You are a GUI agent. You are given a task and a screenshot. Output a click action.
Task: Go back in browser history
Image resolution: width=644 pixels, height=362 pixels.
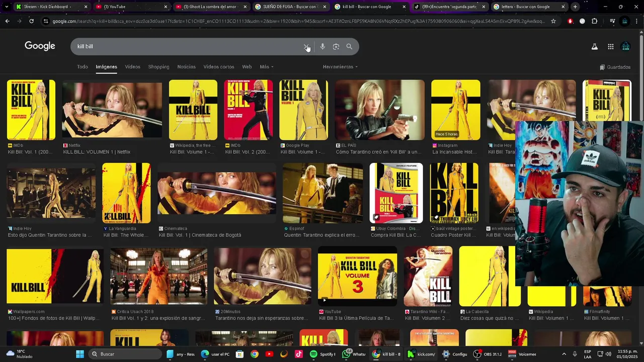tap(7, 21)
